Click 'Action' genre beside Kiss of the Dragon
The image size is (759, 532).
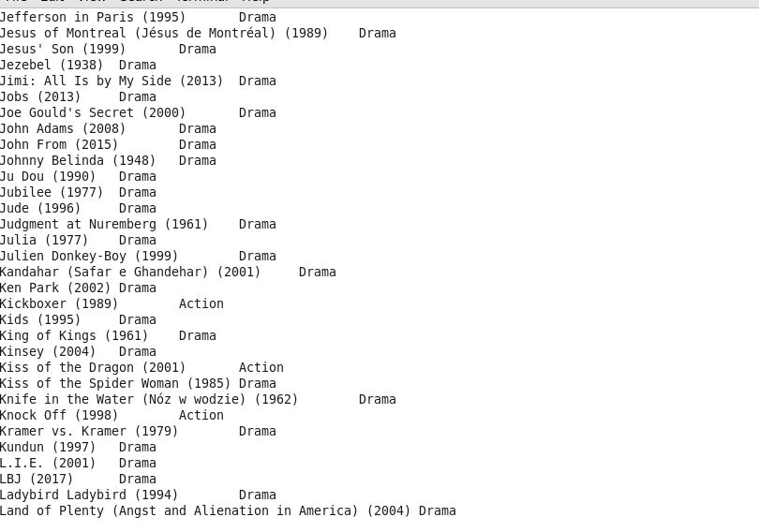click(261, 368)
